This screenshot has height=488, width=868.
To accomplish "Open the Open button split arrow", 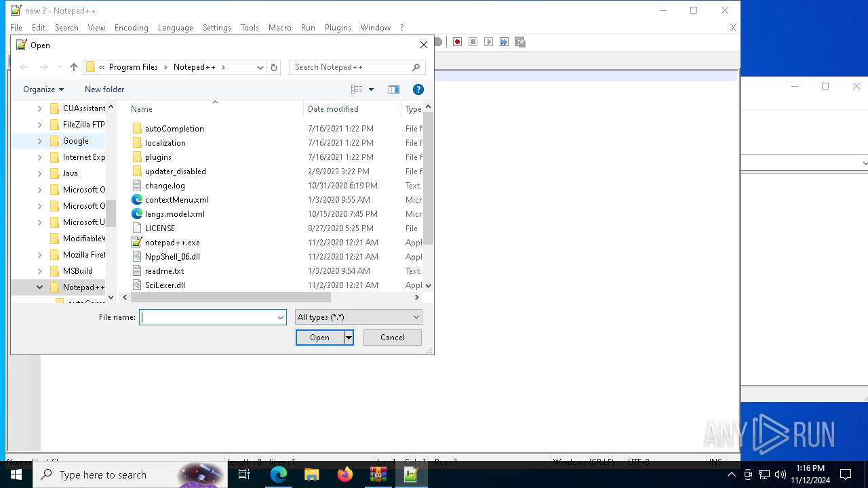I will click(349, 338).
